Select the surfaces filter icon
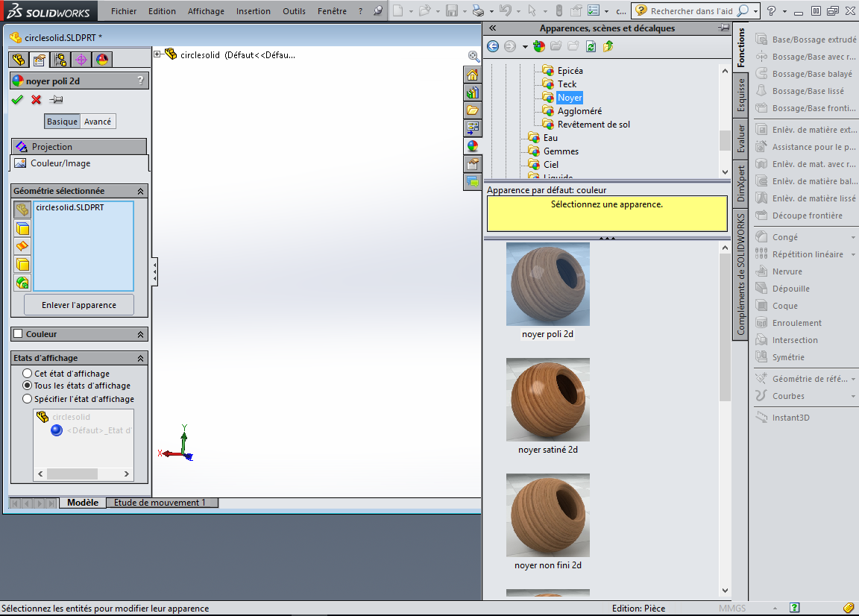This screenshot has height=616, width=859. coord(22,247)
